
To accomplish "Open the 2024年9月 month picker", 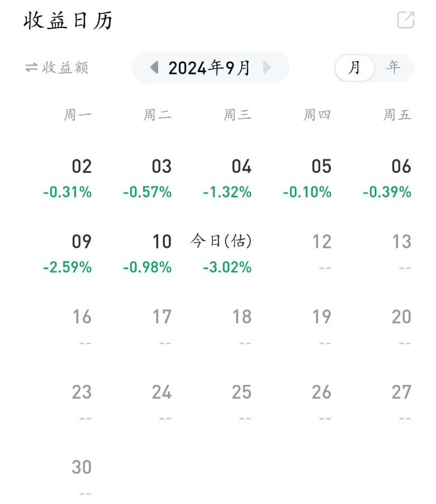I will coord(209,68).
